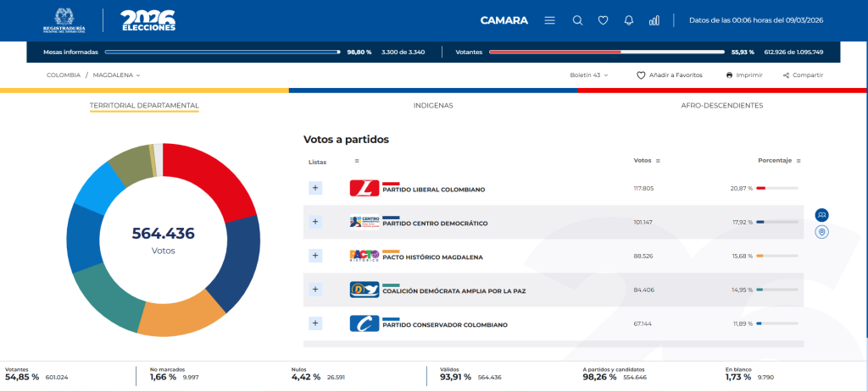Open the hamburger menu icon
Viewport: 868px width, 392px height.
pos(549,20)
